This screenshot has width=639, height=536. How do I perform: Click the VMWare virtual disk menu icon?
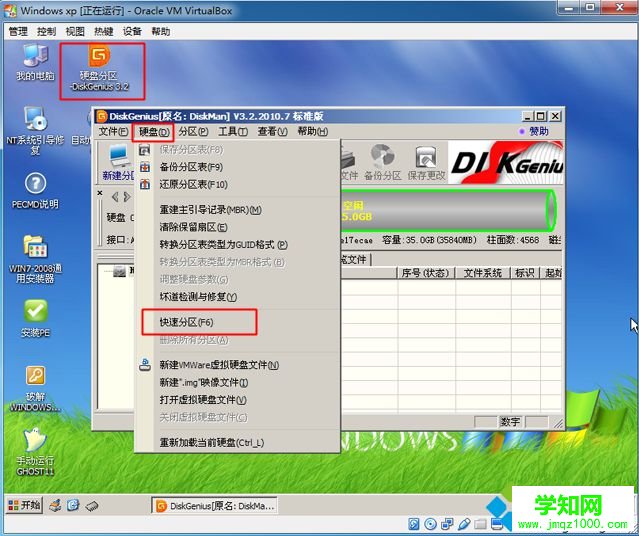tap(145, 365)
